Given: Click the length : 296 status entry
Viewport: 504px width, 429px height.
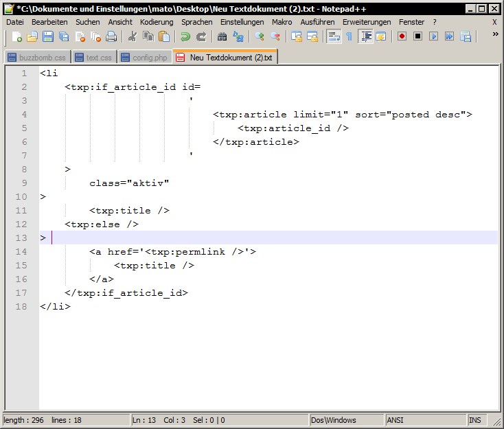Looking at the screenshot, I should (x=23, y=420).
